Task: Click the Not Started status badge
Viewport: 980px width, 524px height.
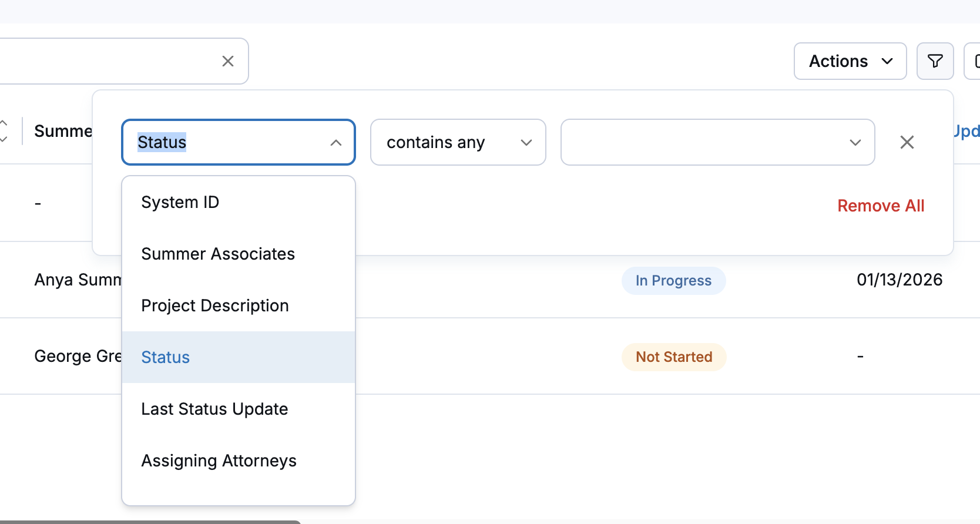Action: point(674,357)
